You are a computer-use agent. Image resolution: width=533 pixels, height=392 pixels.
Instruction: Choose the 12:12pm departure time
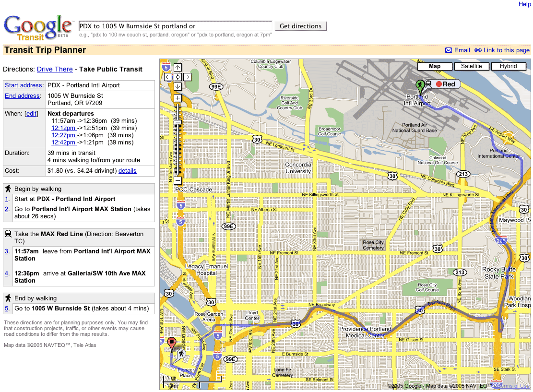pos(63,128)
